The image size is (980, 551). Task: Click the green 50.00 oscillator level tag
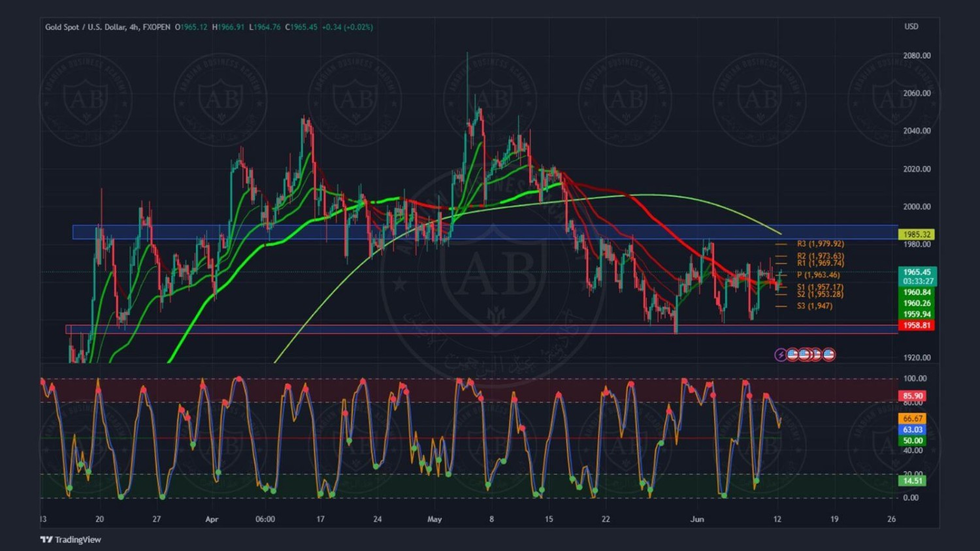coord(912,441)
